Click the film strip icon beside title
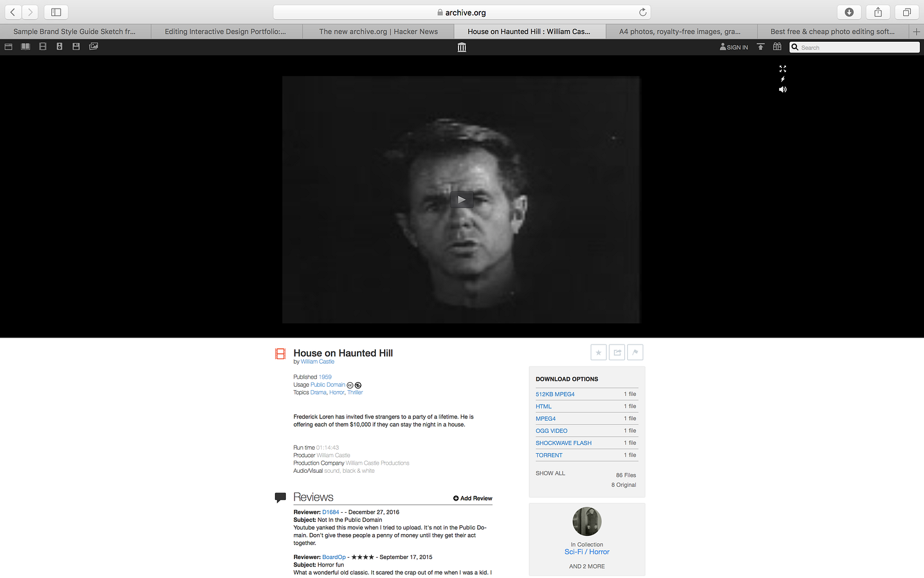Screen dimensions: 924x578 (x=281, y=354)
